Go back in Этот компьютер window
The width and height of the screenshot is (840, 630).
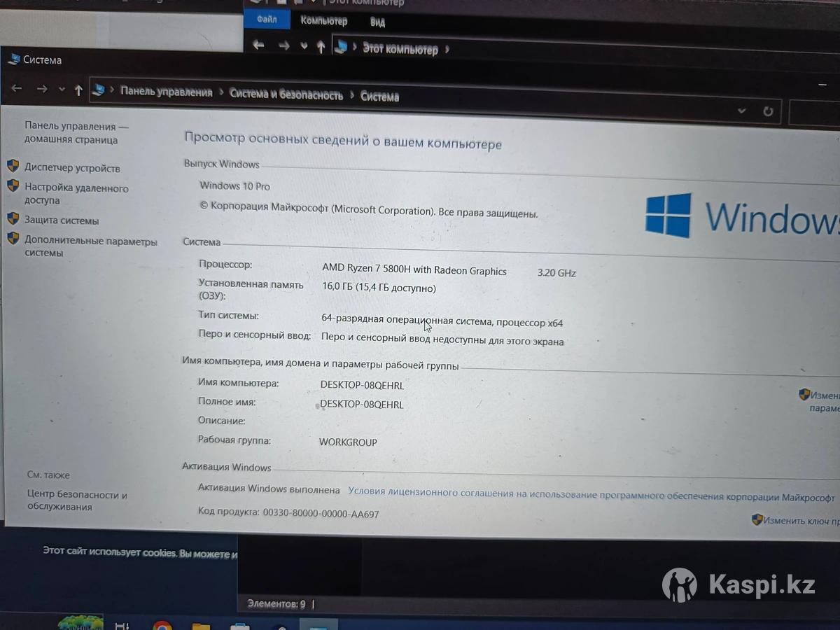[258, 45]
